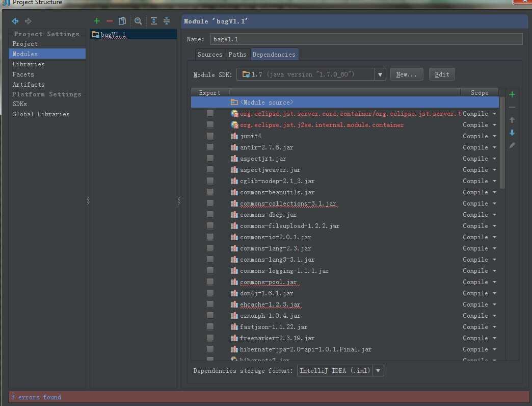Click the find magnifier icon
This screenshot has height=406, width=532.
coord(138,21)
